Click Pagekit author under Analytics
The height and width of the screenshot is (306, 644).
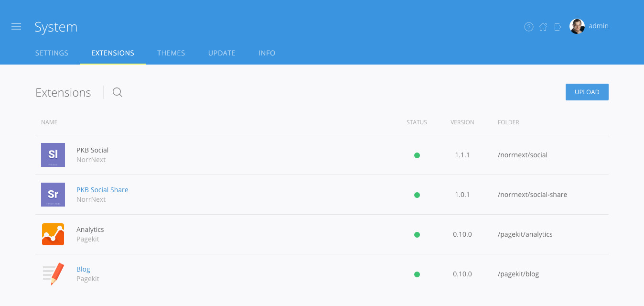tap(88, 239)
